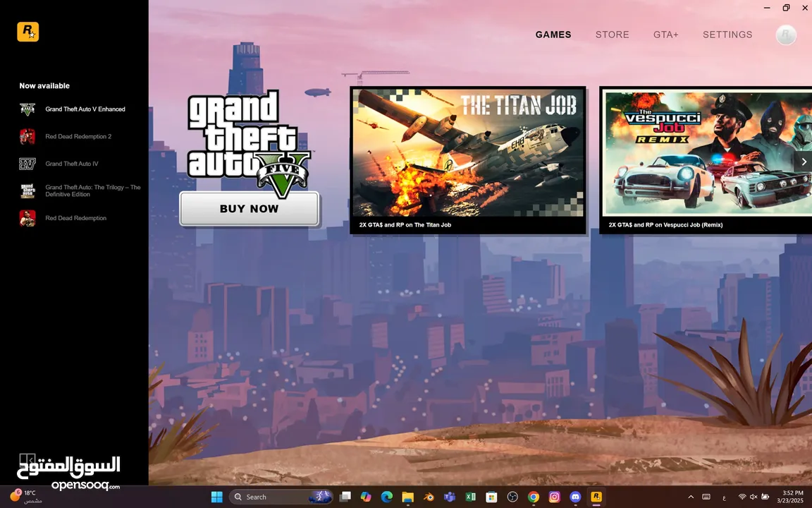Launch Copilot from the taskbar

pyautogui.click(x=366, y=497)
